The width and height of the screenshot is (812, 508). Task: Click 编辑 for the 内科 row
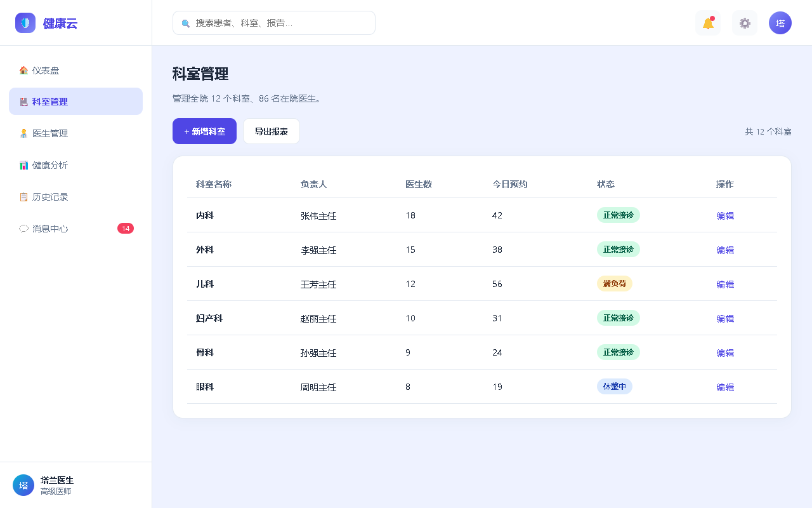(725, 216)
